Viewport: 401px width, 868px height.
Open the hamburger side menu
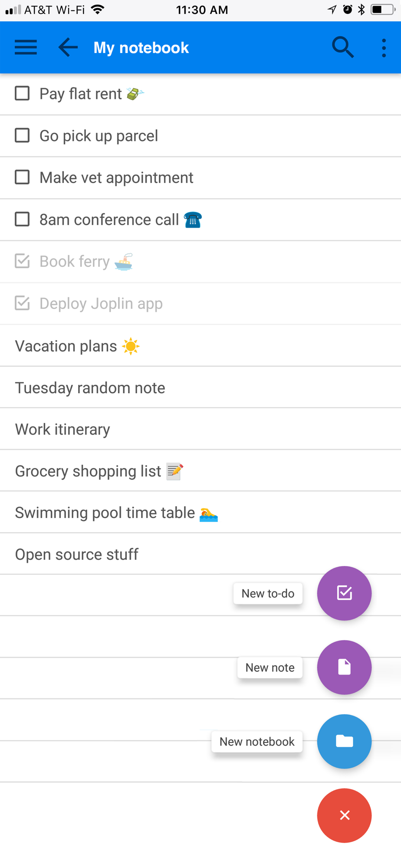tap(26, 47)
